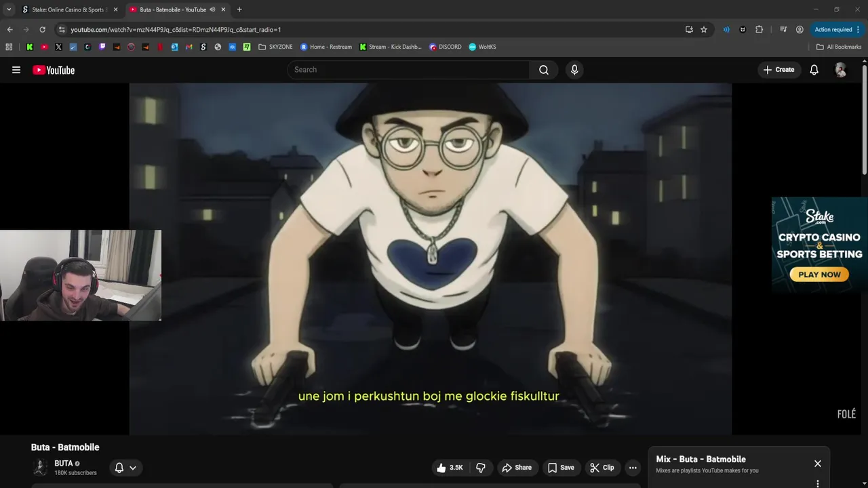Open BUTA channel name link

pos(63,464)
